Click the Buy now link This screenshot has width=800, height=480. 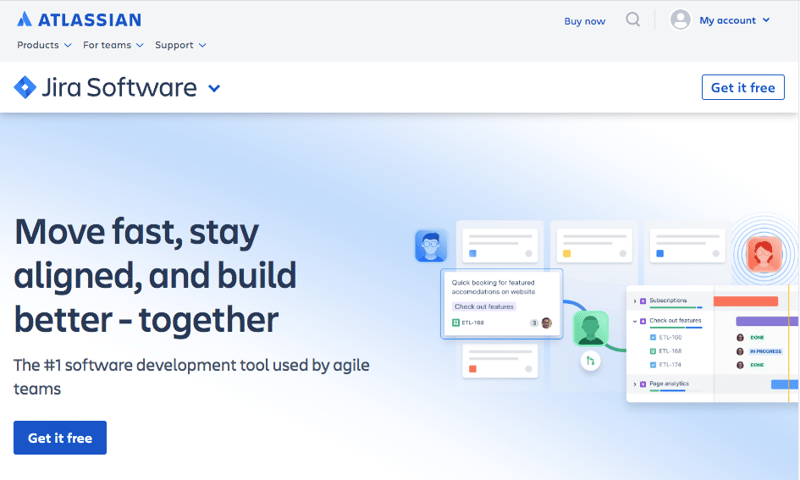point(585,21)
